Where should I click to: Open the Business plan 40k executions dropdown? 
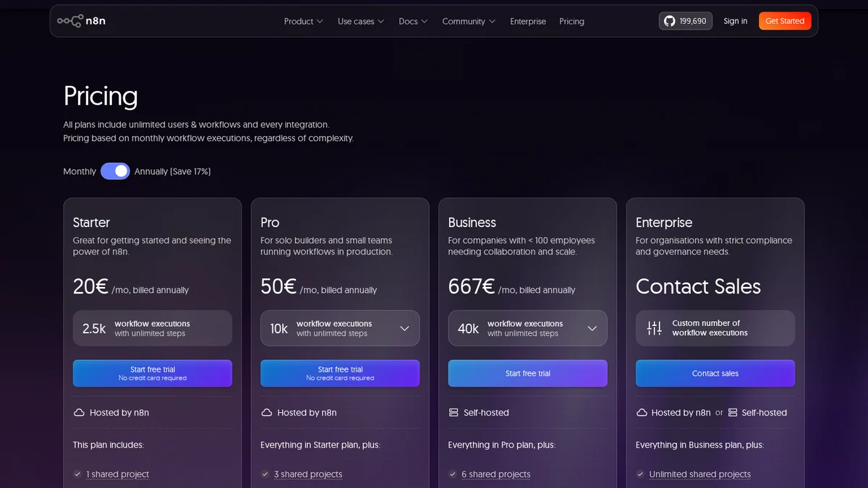point(527,328)
